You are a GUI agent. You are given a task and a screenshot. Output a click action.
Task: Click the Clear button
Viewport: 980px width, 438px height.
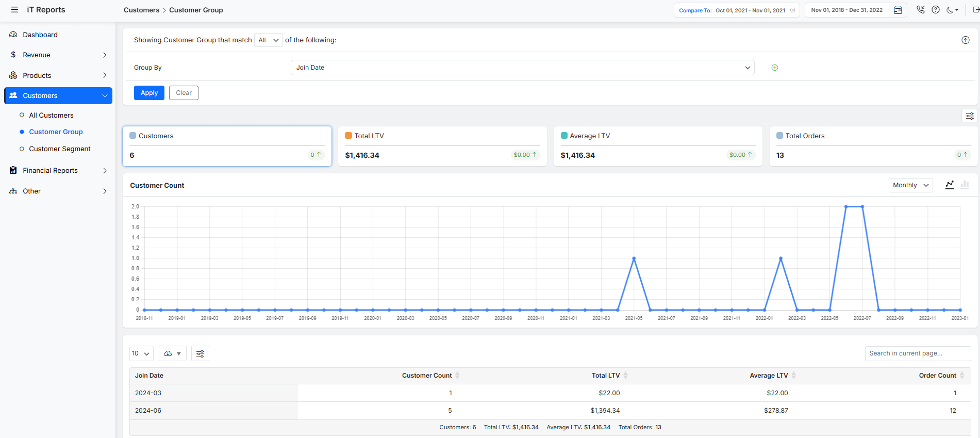point(184,93)
